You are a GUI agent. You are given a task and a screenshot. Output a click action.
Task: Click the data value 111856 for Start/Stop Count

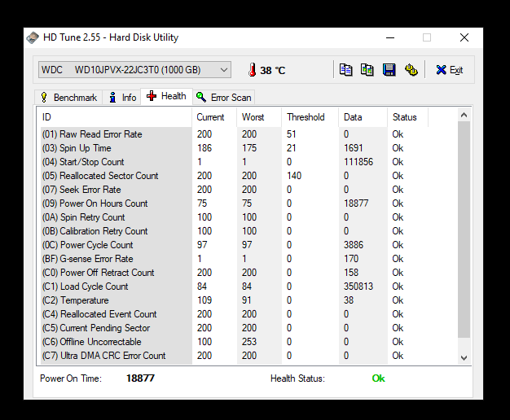(x=358, y=162)
